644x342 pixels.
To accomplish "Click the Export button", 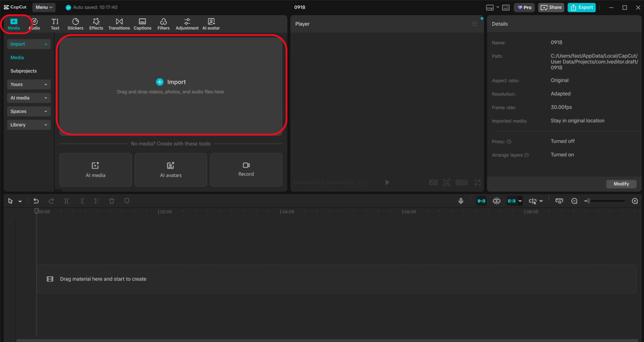I will pyautogui.click(x=581, y=7).
